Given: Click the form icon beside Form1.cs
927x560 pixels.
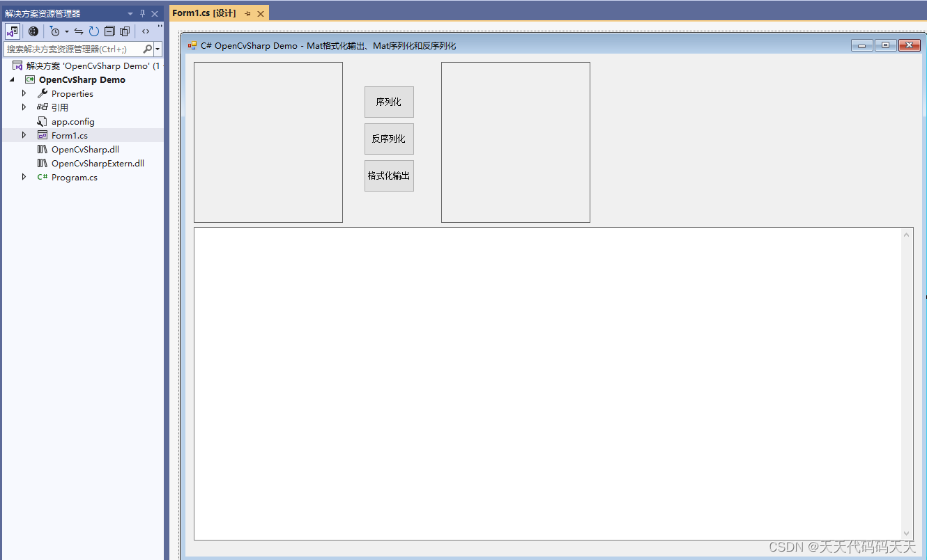Looking at the screenshot, I should click(x=42, y=135).
